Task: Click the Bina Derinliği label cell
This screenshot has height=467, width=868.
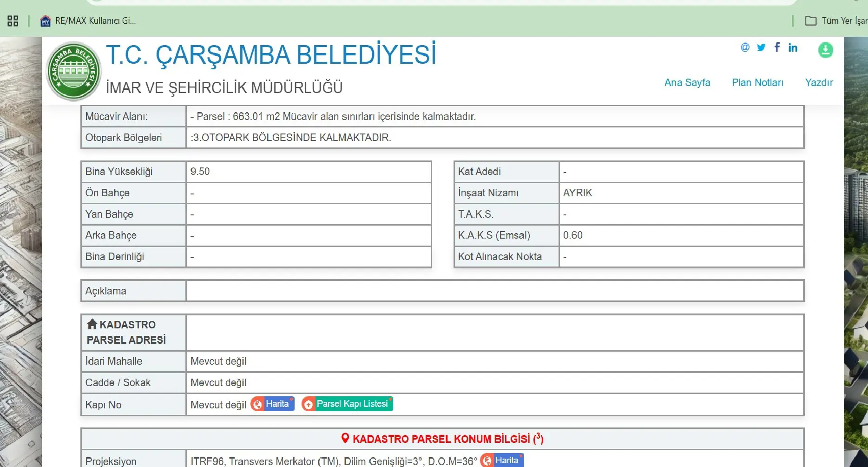Action: (x=134, y=257)
